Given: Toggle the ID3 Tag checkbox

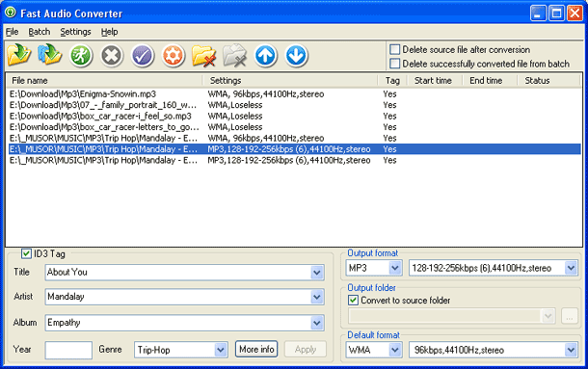Looking at the screenshot, I should tap(26, 254).
